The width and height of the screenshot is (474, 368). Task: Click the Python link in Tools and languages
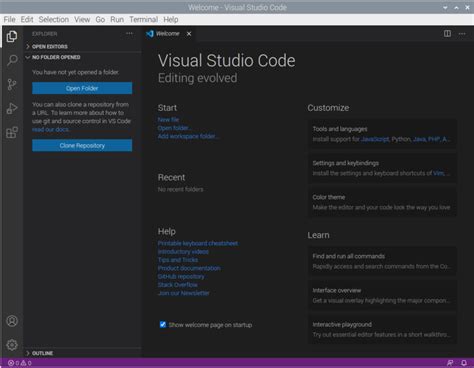(401, 139)
